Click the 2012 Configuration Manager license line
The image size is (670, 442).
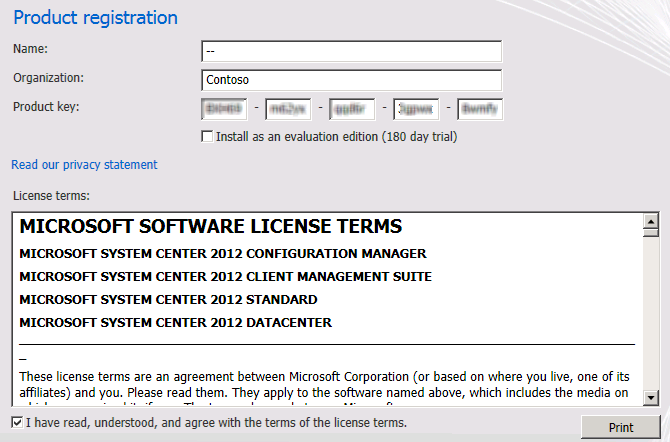click(x=222, y=254)
